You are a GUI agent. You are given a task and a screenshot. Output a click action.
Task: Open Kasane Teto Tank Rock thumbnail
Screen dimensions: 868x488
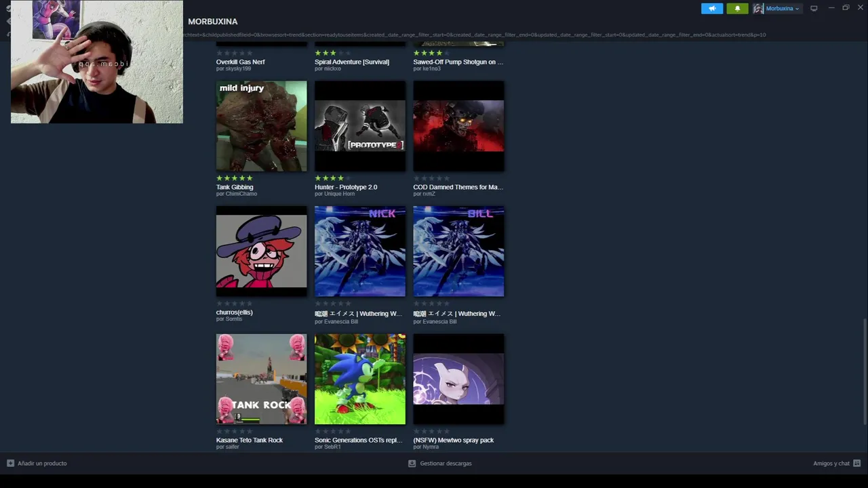[261, 379]
